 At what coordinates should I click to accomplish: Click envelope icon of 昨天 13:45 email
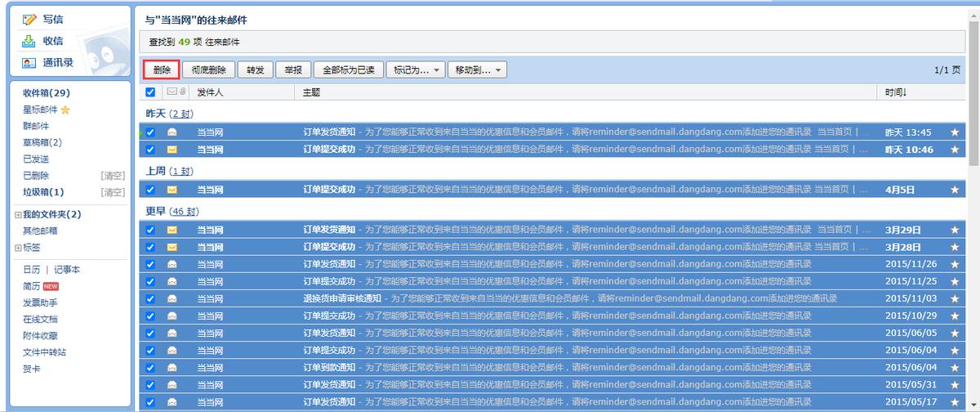pyautogui.click(x=172, y=132)
